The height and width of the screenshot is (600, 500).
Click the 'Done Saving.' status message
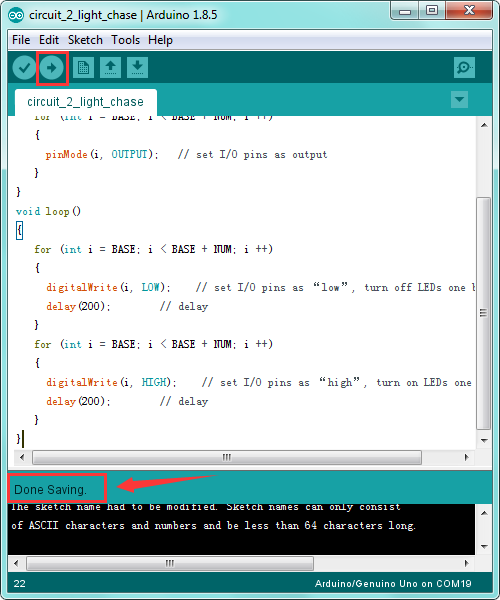pyautogui.click(x=50, y=489)
